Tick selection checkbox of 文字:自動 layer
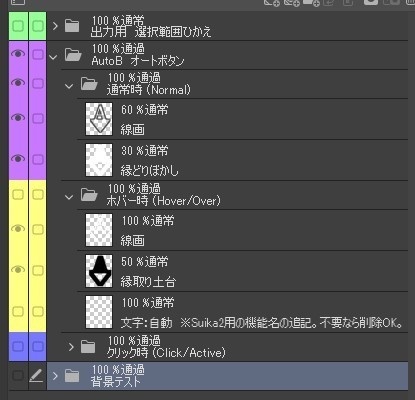Screen dimensions: 415x400 pos(38,312)
